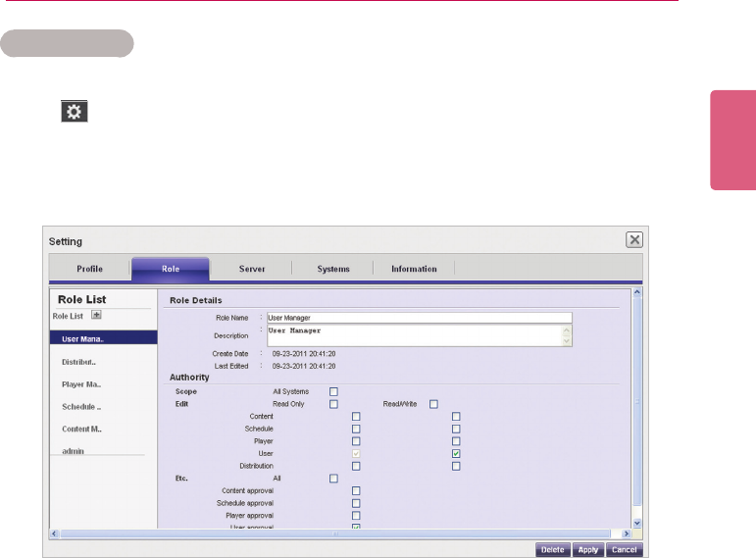
Task: Enable Distribution read/write checkbox
Action: (x=456, y=466)
